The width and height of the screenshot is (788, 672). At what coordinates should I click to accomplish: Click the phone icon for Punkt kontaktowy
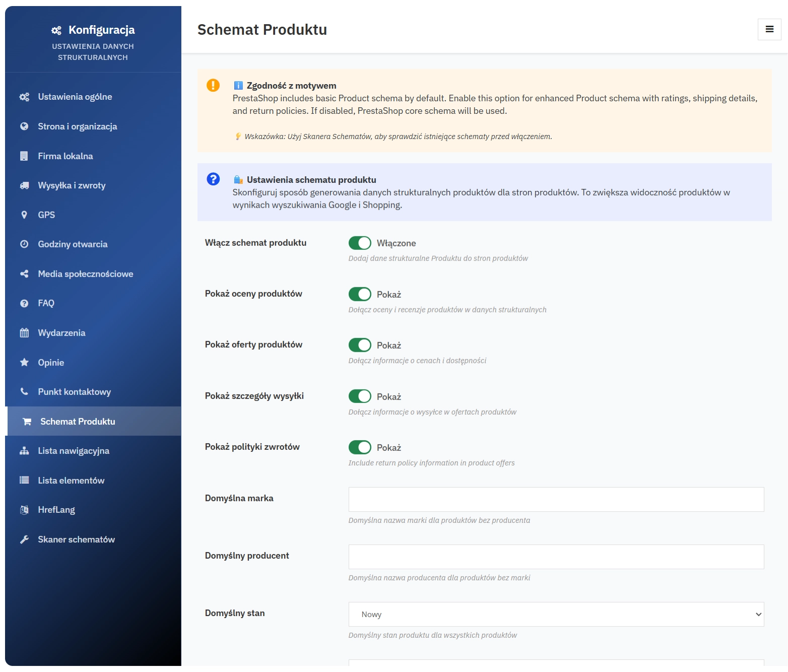pyautogui.click(x=24, y=391)
